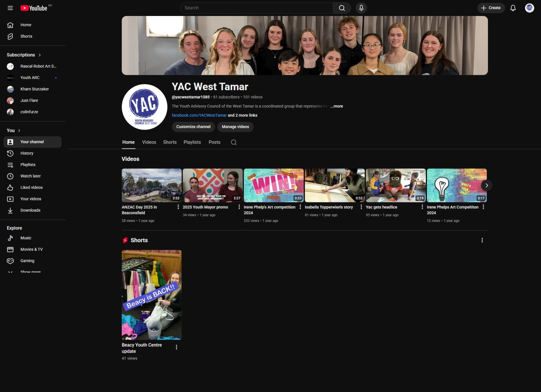
Task: Open Downloads
Action: point(33,210)
